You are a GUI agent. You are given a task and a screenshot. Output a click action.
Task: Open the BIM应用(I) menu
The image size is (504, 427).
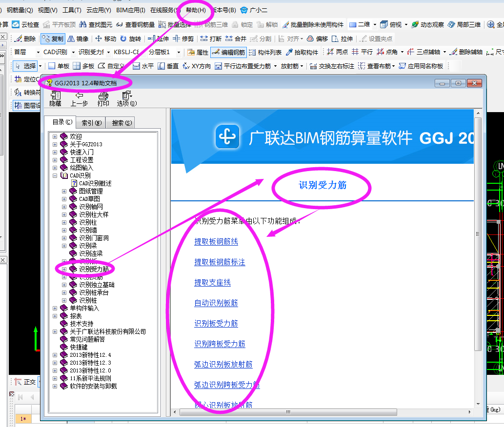point(130,10)
